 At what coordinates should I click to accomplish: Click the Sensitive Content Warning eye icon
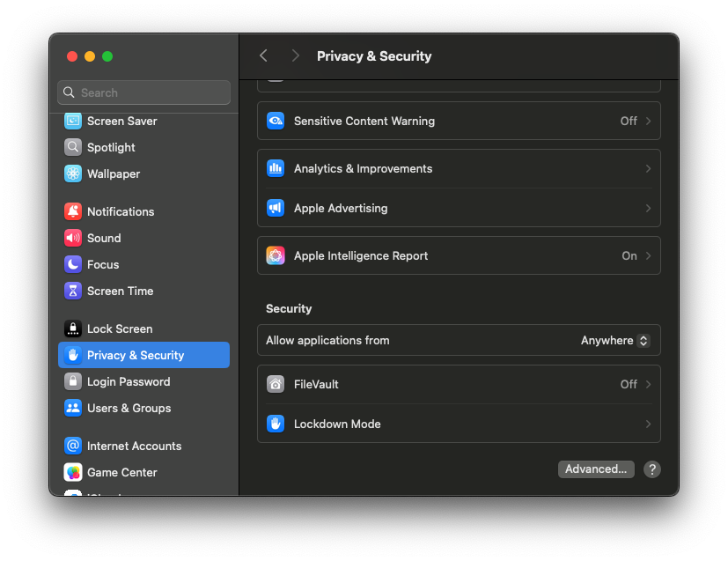point(276,122)
